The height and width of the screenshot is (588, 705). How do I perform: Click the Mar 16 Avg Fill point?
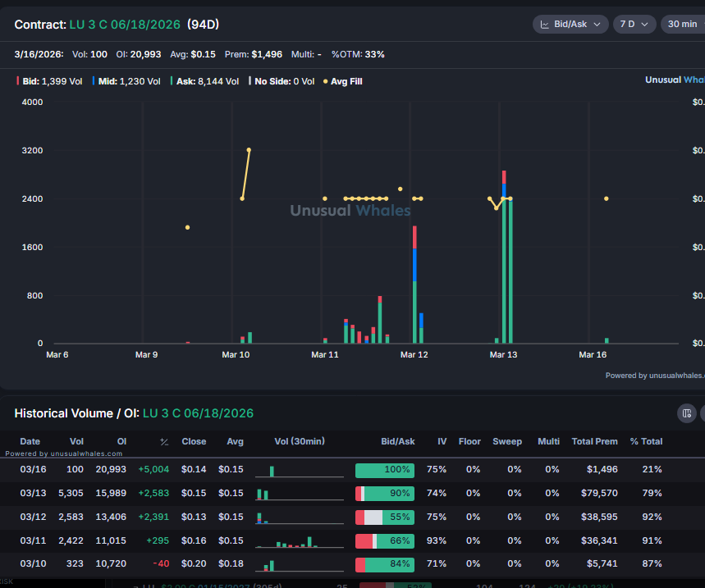coord(606,198)
